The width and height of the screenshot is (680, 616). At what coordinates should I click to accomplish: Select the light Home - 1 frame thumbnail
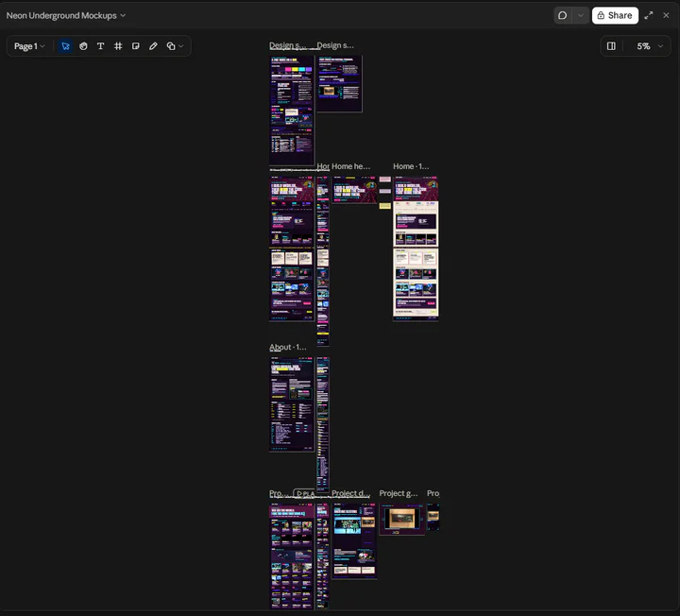pyautogui.click(x=416, y=248)
